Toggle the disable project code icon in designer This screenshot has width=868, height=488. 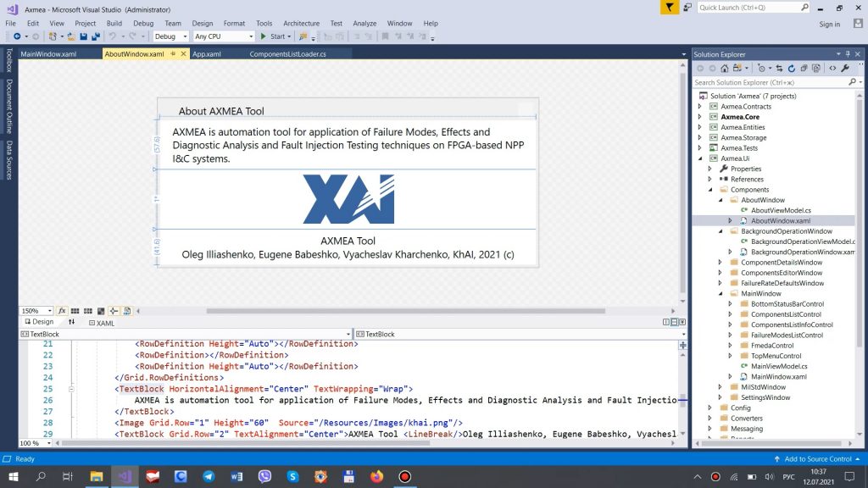coord(127,311)
